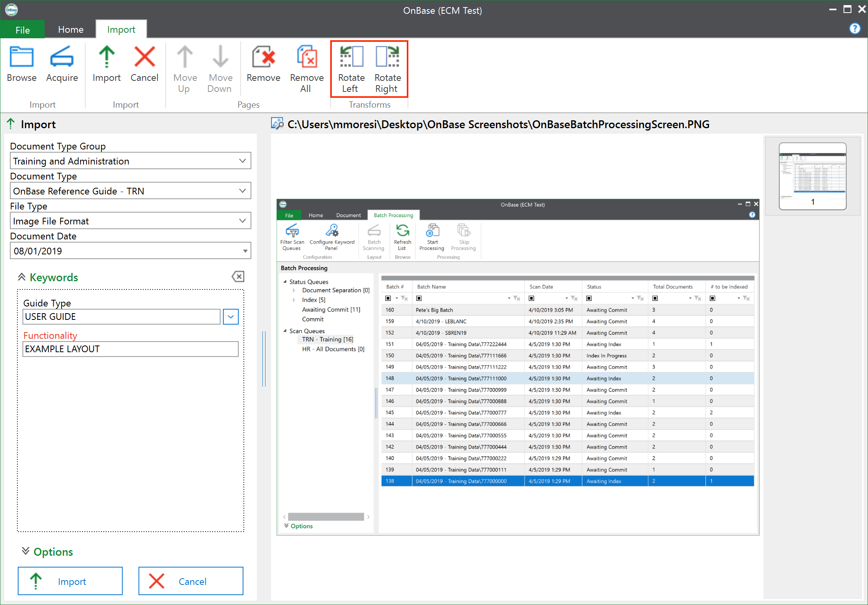Click image file icon beside file path

click(277, 124)
